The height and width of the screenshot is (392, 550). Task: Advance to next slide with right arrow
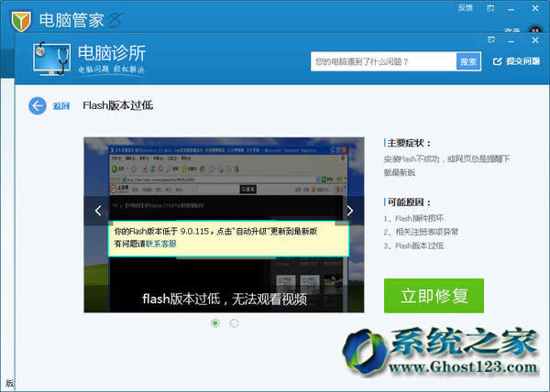pos(349,211)
